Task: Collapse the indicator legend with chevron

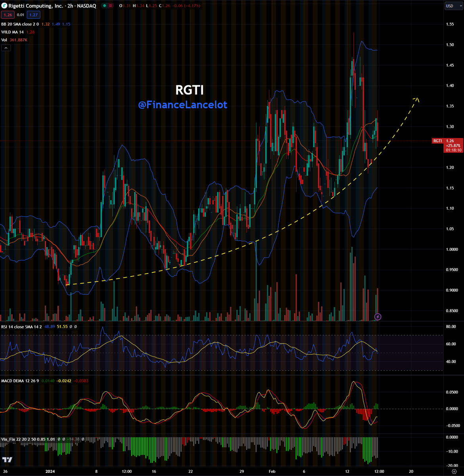Action: 6,48
